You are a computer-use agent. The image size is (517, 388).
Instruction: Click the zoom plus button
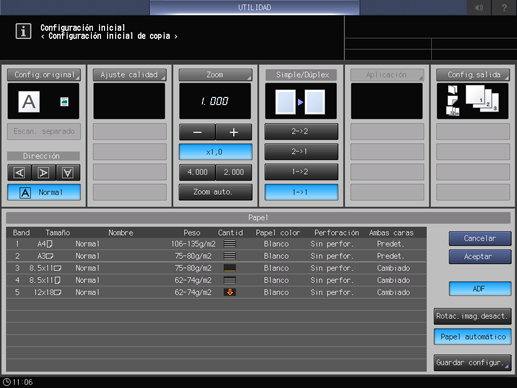pyautogui.click(x=234, y=132)
